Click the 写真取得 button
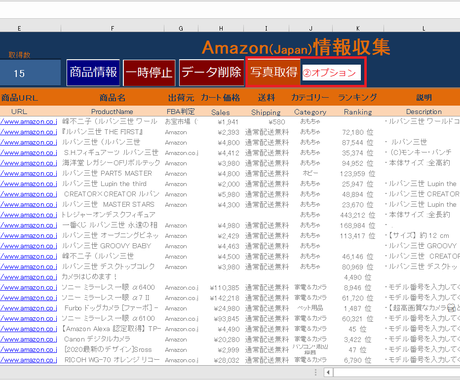460x380 pixels. point(274,72)
